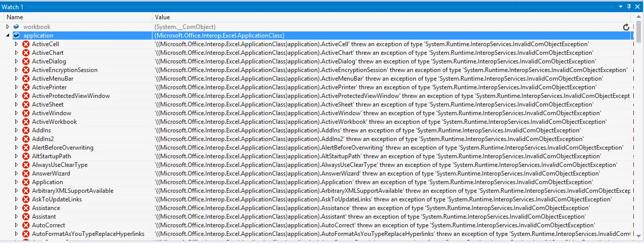The image size is (644, 243).
Task: Click the error icon beside ActiveMenuBar
Action: pos(26,79)
